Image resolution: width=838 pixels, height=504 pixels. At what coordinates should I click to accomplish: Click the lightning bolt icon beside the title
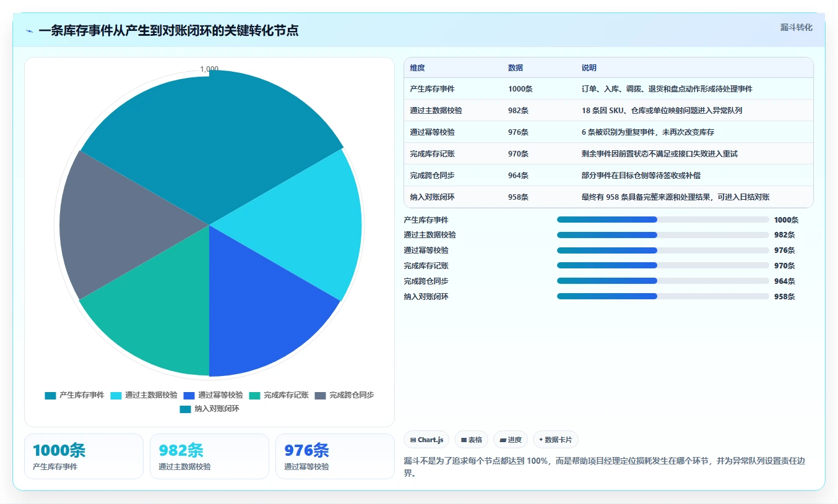30,31
